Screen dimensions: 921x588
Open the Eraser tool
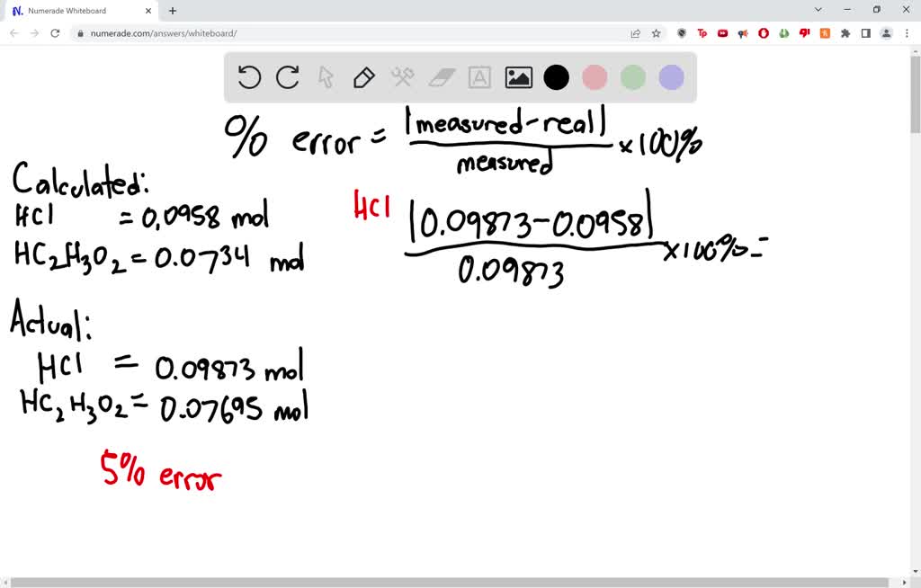tap(441, 77)
